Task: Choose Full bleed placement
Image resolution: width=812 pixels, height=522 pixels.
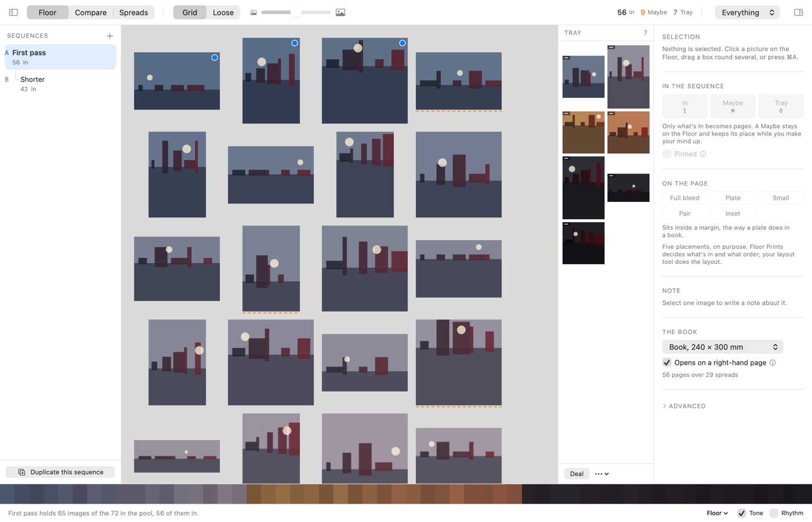Action: (684, 198)
